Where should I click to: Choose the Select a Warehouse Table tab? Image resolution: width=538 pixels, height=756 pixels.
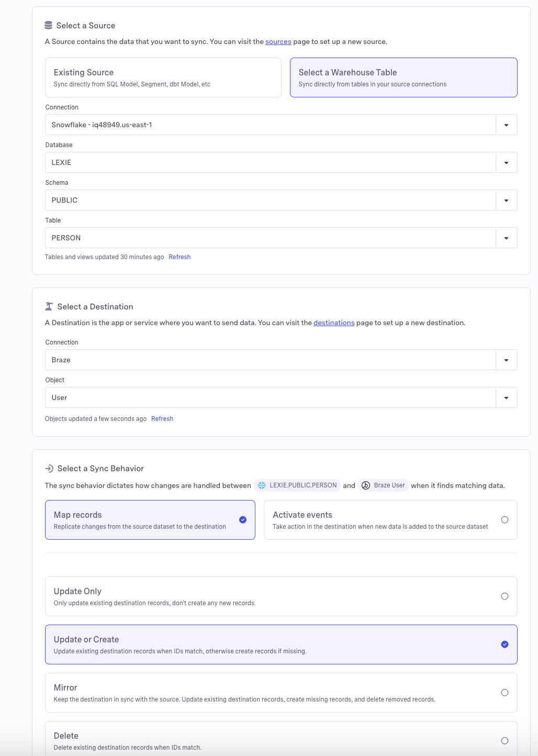403,77
